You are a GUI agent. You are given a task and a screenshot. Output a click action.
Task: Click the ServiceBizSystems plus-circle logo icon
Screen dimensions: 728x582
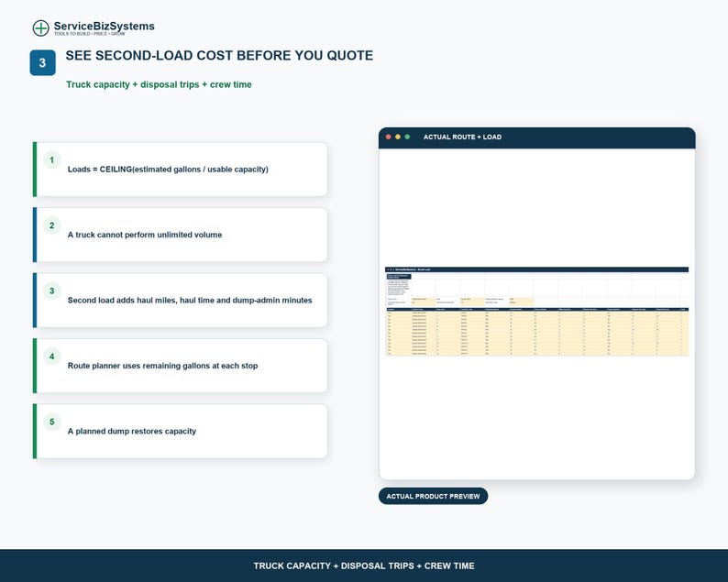[41, 27]
